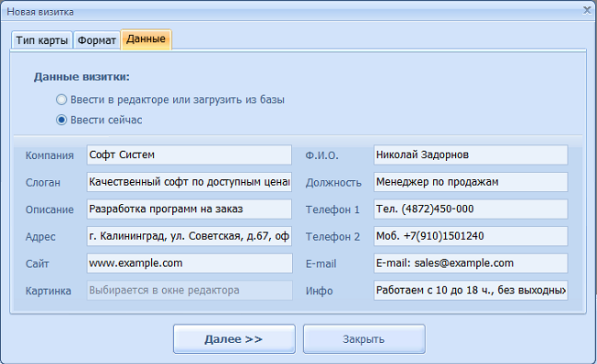Close the Новая визитка dialog with X
Image resolution: width=597 pixels, height=364 pixels.
587,10
